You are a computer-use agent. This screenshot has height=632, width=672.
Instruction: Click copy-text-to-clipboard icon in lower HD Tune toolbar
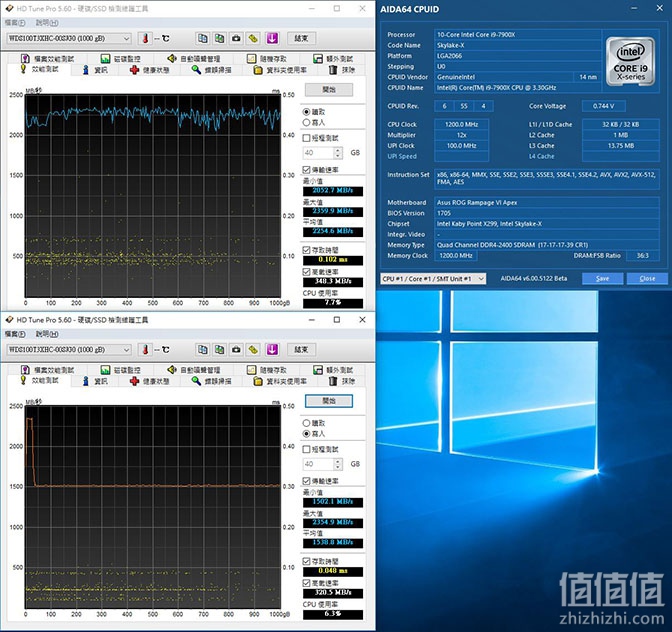[202, 349]
